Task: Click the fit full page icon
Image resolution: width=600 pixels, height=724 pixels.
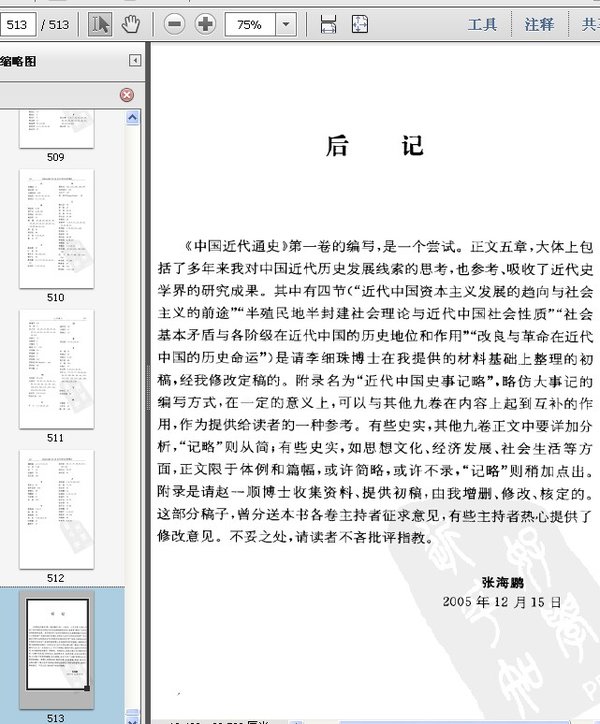Action: (360, 24)
